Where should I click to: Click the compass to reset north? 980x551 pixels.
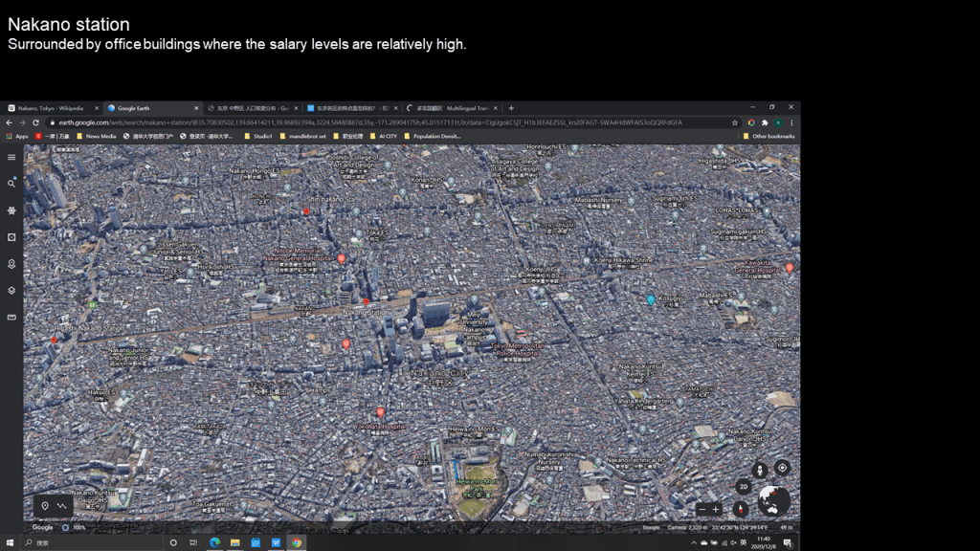pyautogui.click(x=740, y=509)
